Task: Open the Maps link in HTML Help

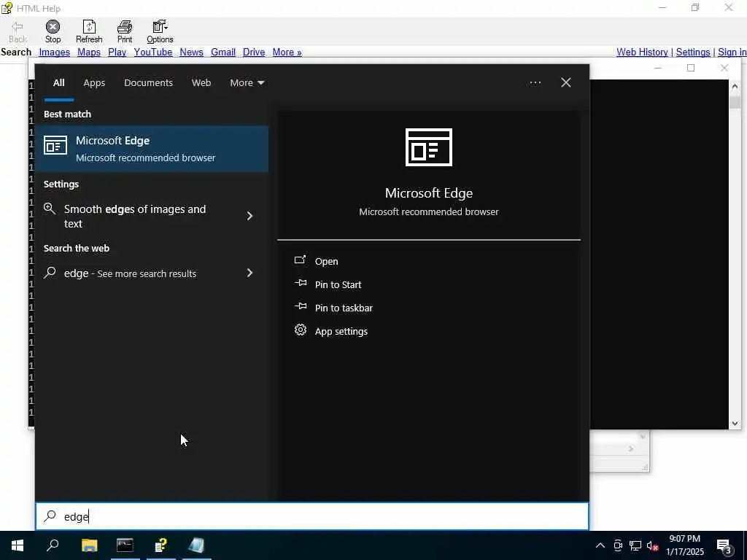Action: [x=89, y=52]
